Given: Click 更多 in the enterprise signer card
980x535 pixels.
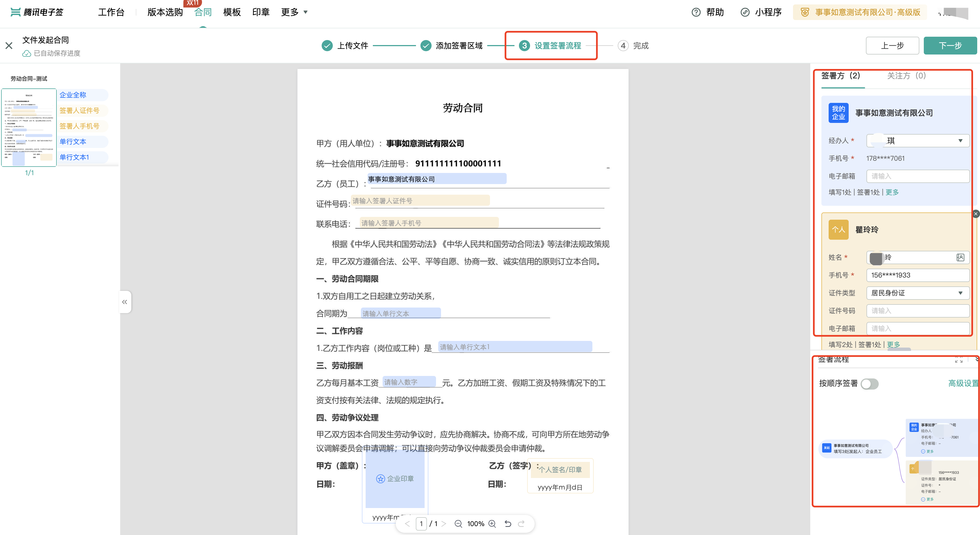Looking at the screenshot, I should (892, 192).
